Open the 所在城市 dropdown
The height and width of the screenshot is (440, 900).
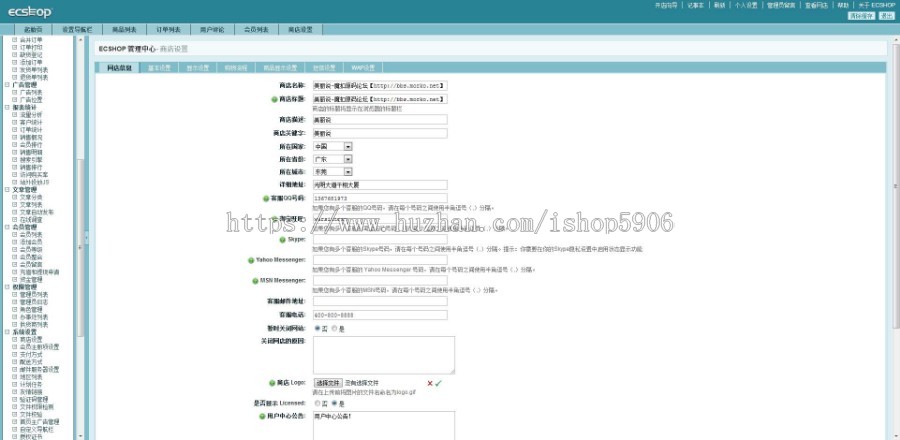tap(333, 172)
